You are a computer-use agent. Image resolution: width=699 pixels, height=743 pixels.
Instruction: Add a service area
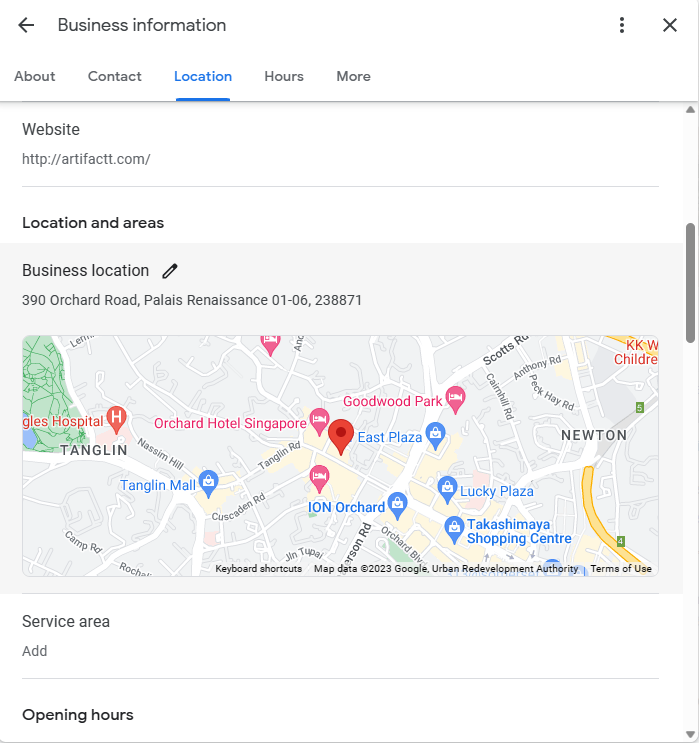click(x=35, y=651)
